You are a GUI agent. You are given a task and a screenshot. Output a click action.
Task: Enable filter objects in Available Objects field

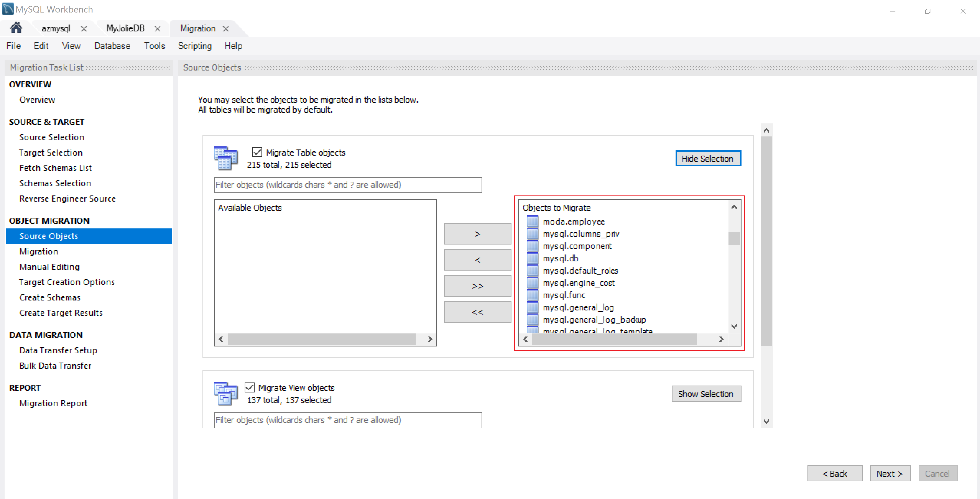pyautogui.click(x=348, y=185)
